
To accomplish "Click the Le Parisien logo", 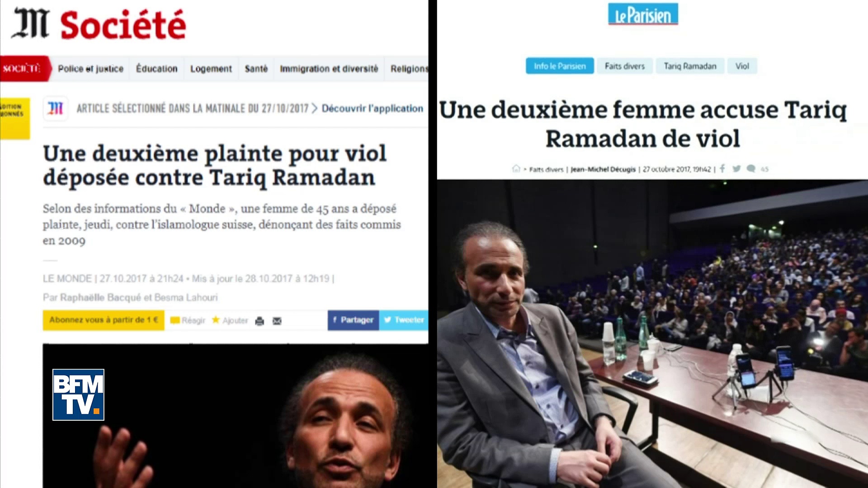I will [x=643, y=14].
